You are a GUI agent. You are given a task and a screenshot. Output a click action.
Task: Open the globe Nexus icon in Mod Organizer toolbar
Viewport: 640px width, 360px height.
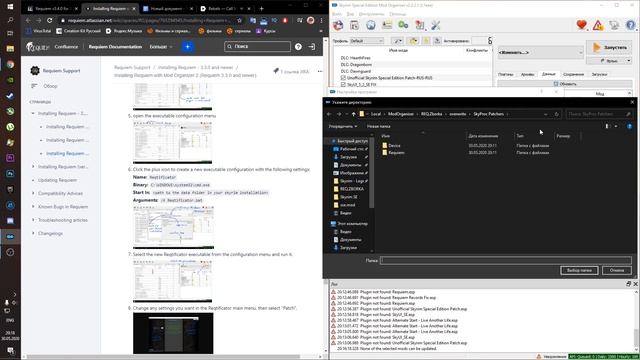[x=371, y=25]
